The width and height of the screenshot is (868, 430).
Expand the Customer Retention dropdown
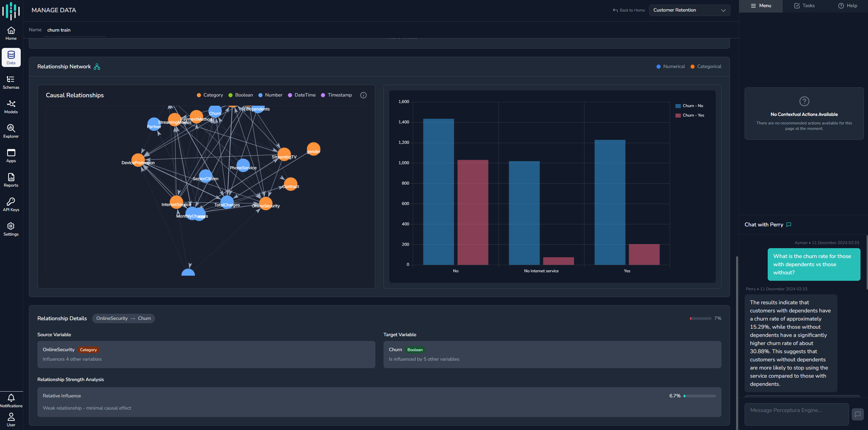(x=689, y=10)
